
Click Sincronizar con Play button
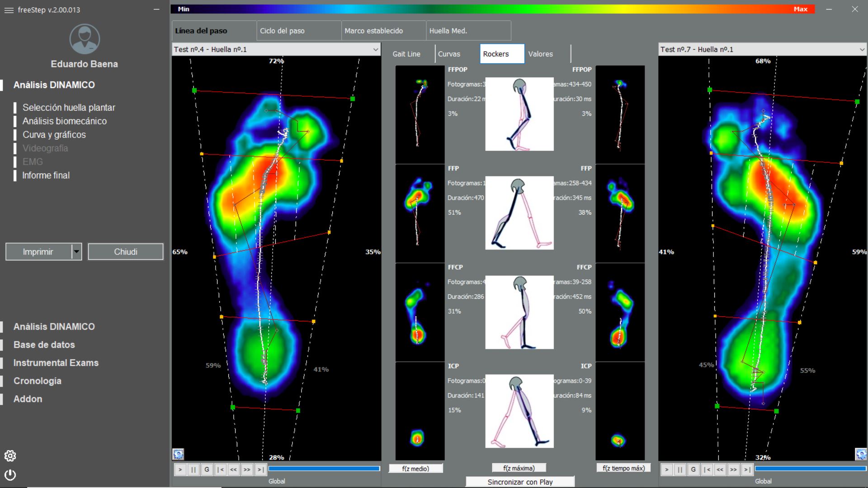[x=520, y=482]
